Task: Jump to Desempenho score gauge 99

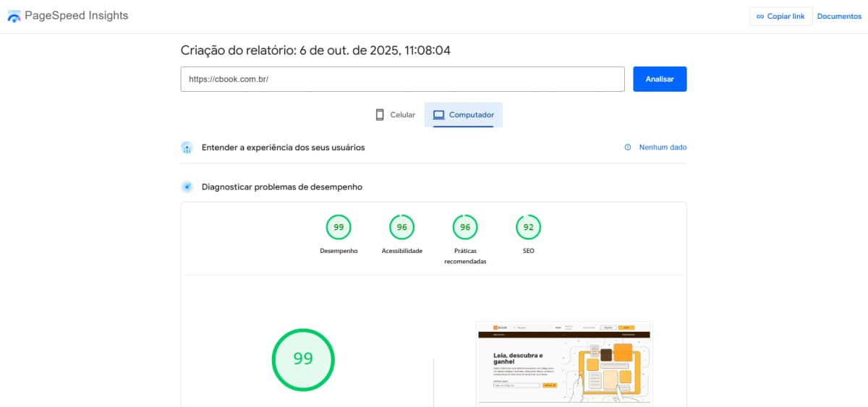Action: pyautogui.click(x=339, y=227)
